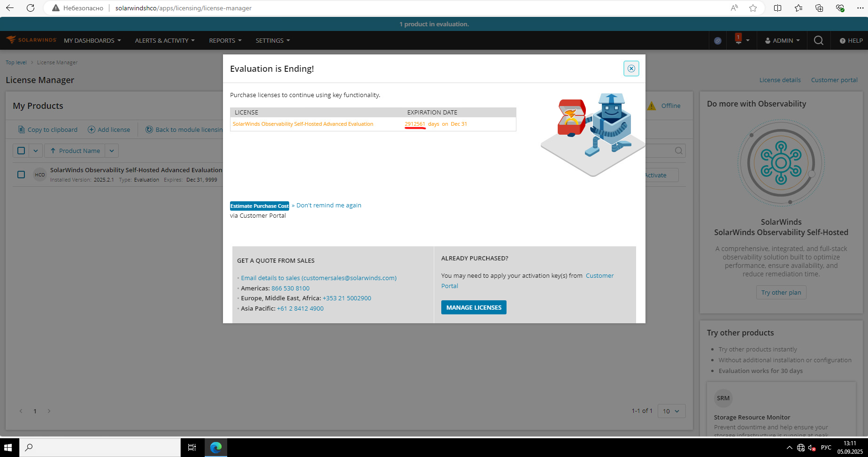
Task: Click the search magnifier icon in navbar
Action: point(818,40)
